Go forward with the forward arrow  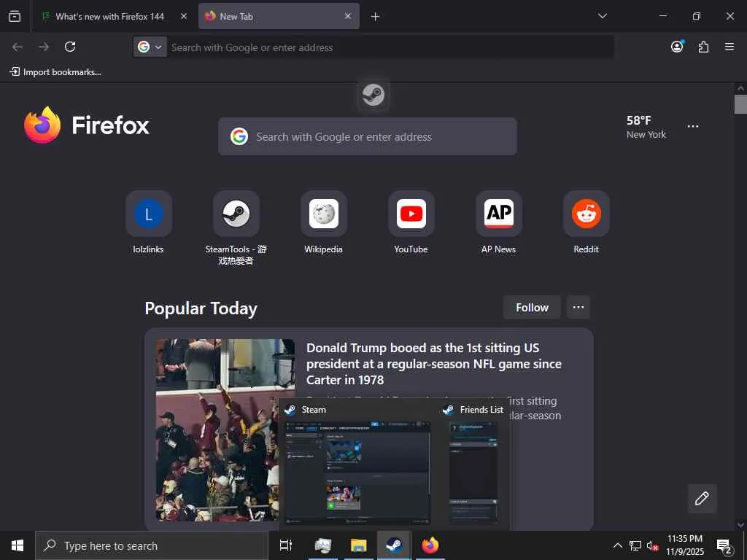click(44, 47)
